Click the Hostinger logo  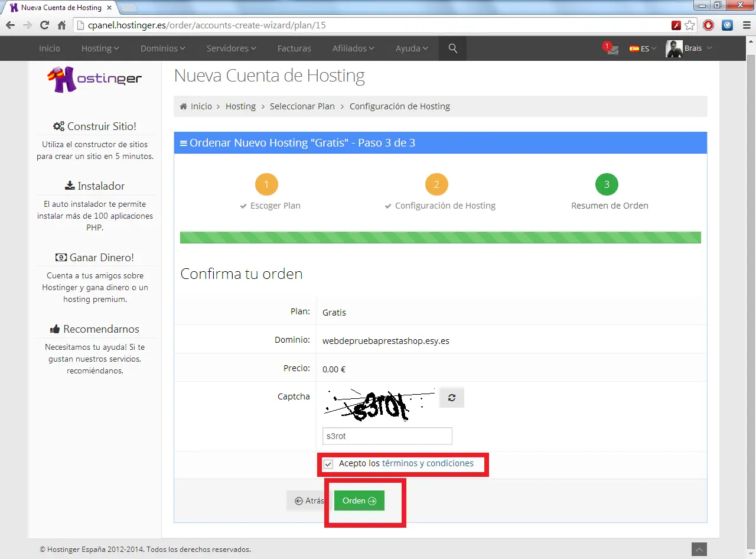click(x=94, y=79)
